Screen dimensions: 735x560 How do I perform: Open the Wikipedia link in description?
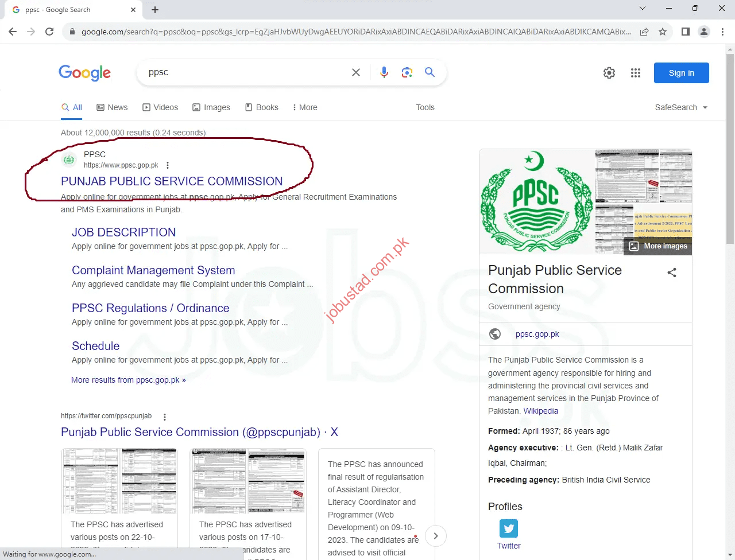[x=541, y=411]
